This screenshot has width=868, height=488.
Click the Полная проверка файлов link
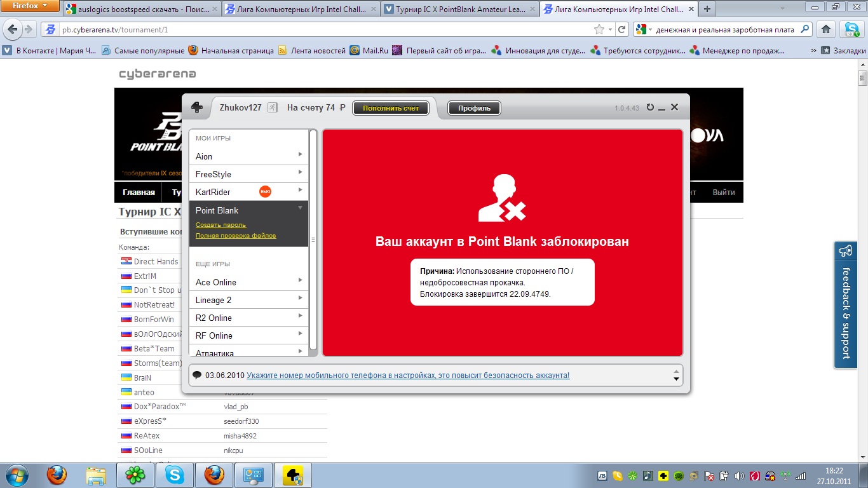pos(236,236)
